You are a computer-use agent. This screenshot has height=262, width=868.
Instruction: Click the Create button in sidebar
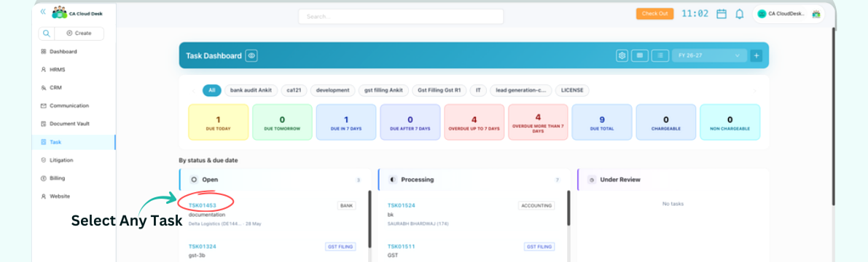pyautogui.click(x=79, y=33)
